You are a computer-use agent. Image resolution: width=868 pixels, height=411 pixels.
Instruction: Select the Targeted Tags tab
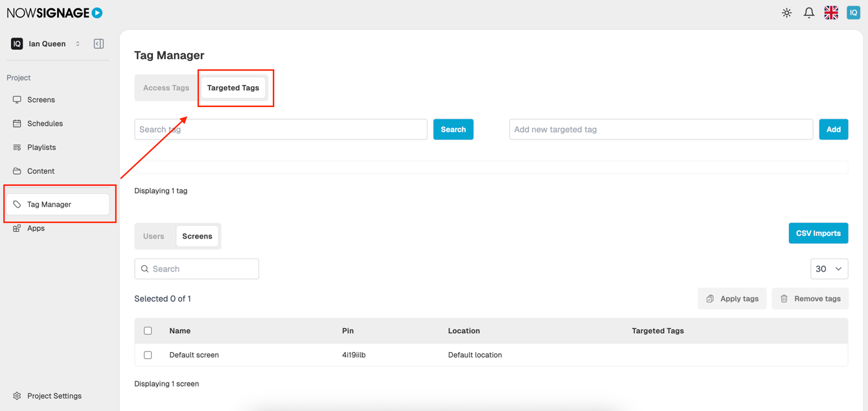pos(233,88)
